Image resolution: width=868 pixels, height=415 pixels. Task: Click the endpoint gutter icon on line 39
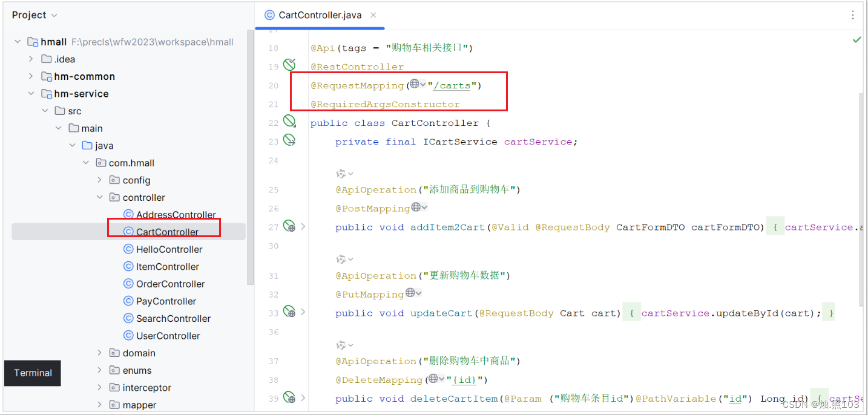289,398
